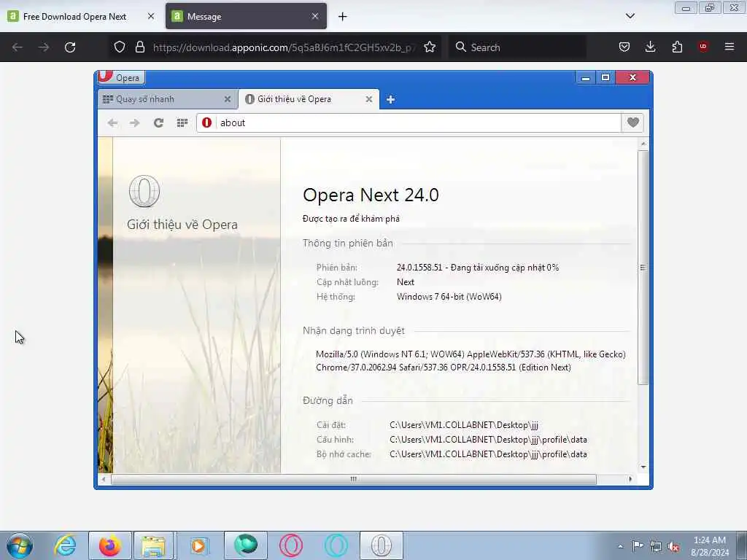Viewport: 747px width, 560px height.
Task: Open Windows Media Player taskbar icon
Action: pos(198,545)
